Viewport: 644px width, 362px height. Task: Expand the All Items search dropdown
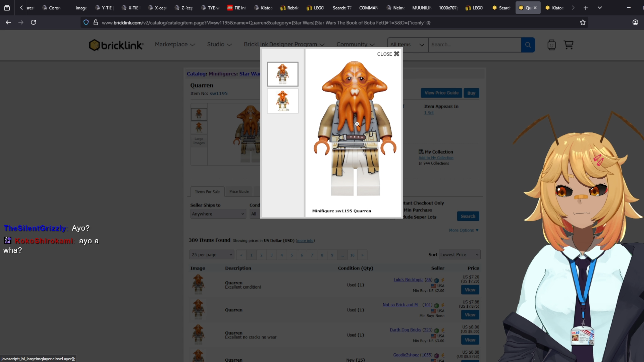pyautogui.click(x=407, y=45)
